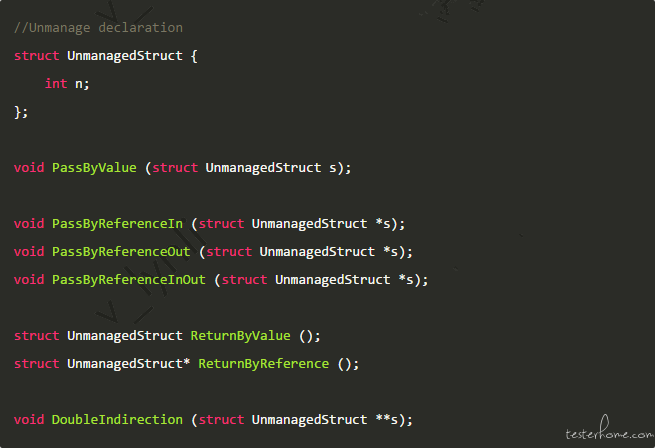This screenshot has width=655, height=448.
Task: Click the **s parameter in DoubleIndirection
Action: pos(387,420)
